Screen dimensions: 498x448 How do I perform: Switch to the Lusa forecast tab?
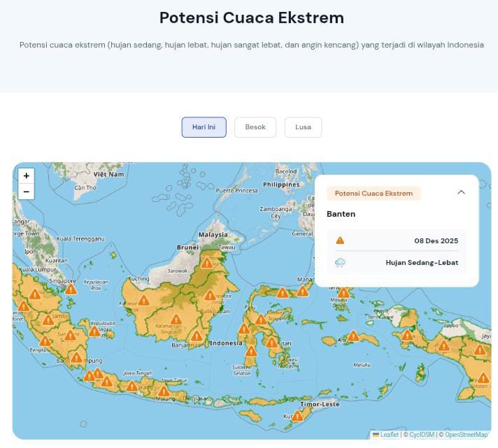click(304, 127)
